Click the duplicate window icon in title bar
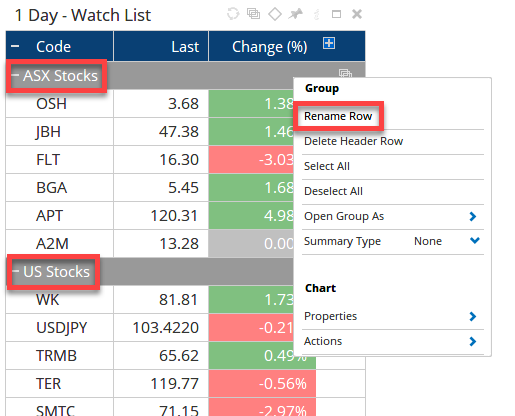 click(x=253, y=14)
